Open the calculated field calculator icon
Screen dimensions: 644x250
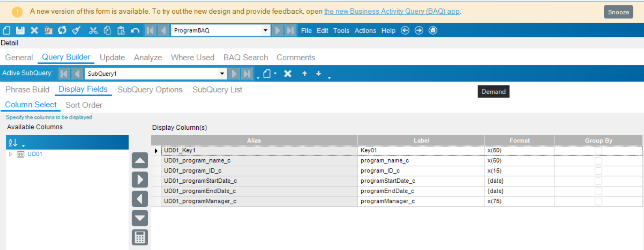click(x=140, y=238)
